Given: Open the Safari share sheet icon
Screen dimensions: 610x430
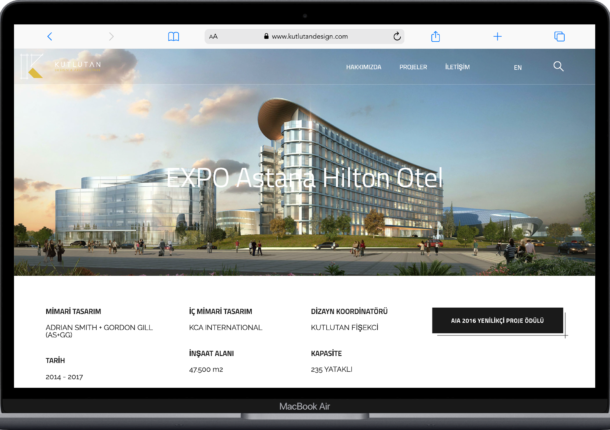Looking at the screenshot, I should (436, 36).
